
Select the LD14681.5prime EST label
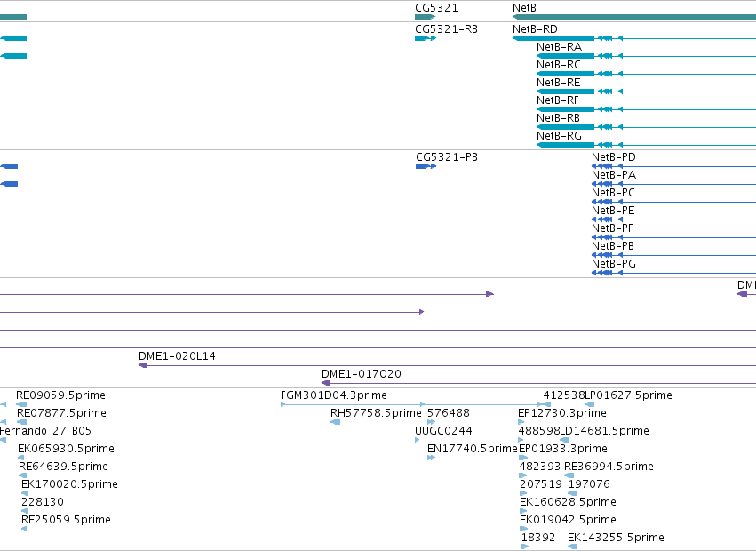tap(605, 431)
